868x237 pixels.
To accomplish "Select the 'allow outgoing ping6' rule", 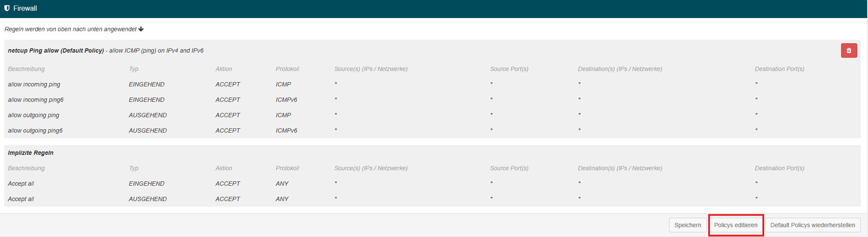I will click(x=35, y=130).
